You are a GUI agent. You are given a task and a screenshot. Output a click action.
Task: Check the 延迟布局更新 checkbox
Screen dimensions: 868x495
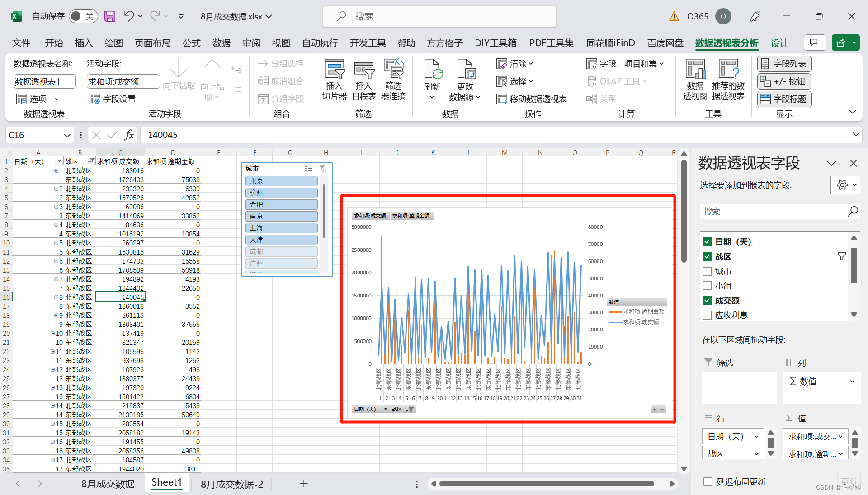[x=708, y=481]
